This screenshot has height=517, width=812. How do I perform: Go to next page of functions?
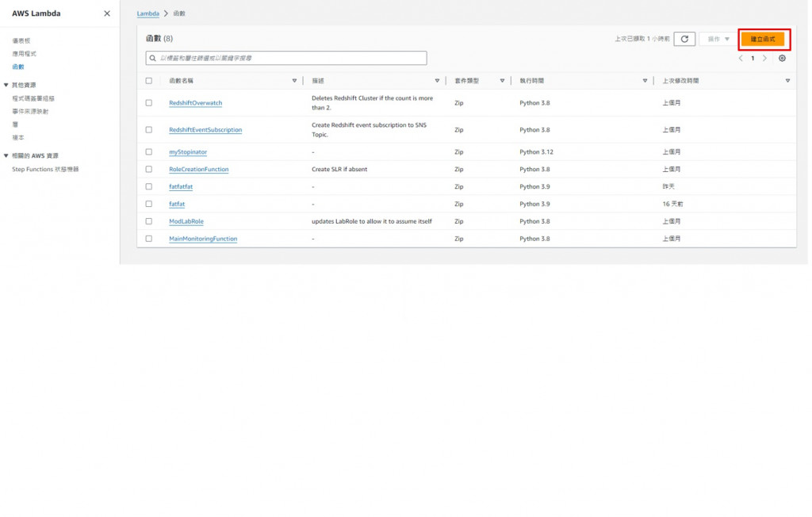coord(764,59)
